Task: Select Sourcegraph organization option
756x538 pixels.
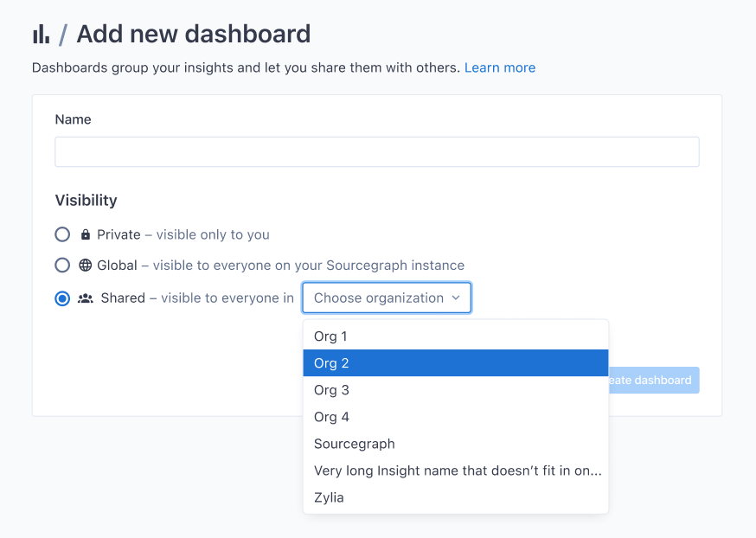Action: [x=456, y=444]
